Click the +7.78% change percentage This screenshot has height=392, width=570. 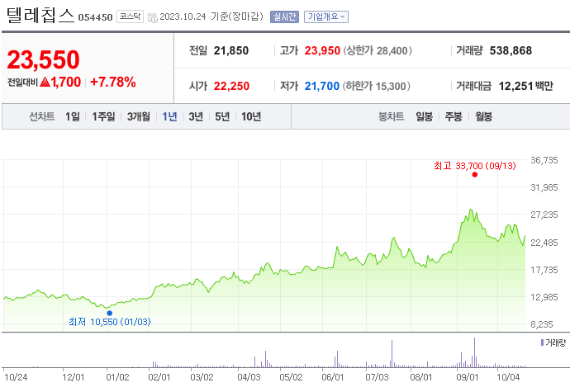[113, 82]
